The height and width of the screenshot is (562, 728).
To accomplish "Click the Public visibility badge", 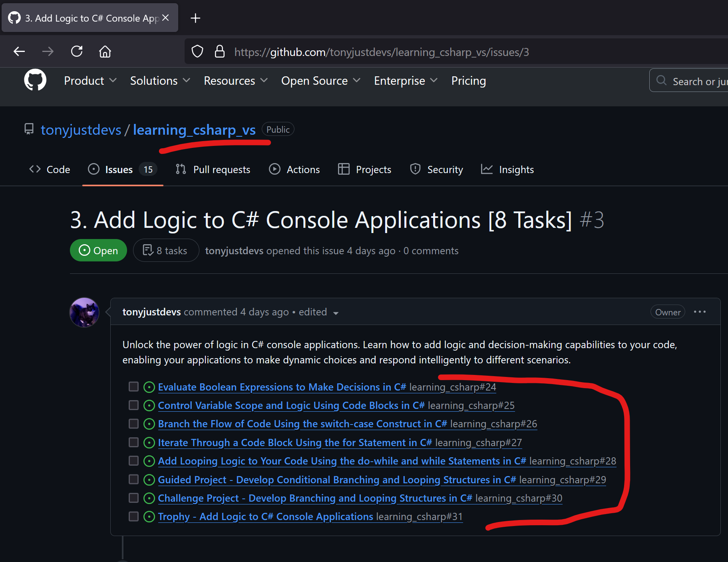I will (278, 130).
